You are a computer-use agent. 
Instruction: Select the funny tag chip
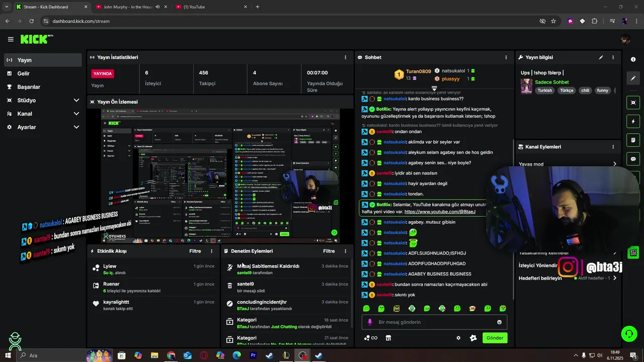pos(602,90)
